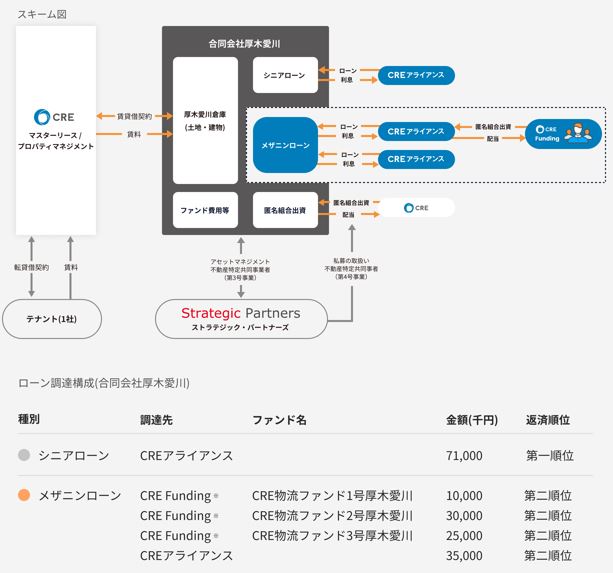613x573 pixels.
Task: Click the 賃貸借契約 arrow label
Action: click(134, 116)
